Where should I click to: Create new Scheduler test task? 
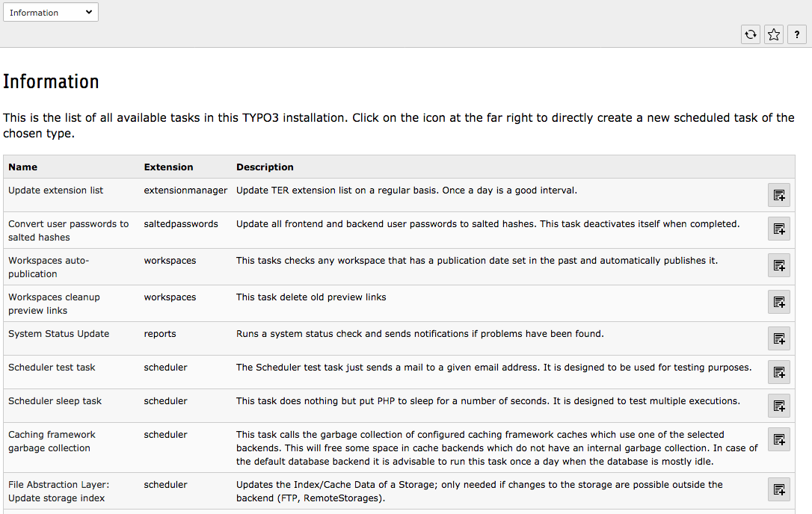[x=778, y=372]
